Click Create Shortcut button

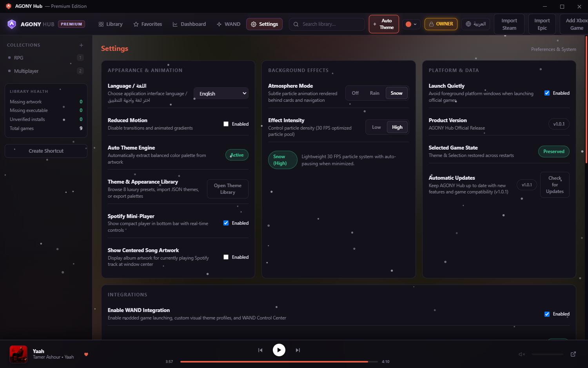click(46, 151)
